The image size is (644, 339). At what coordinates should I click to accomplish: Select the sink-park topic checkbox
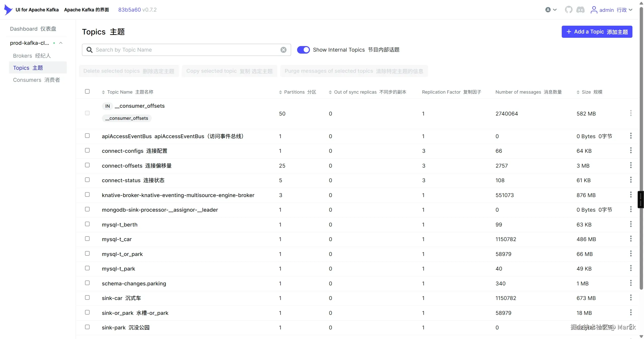(x=87, y=327)
